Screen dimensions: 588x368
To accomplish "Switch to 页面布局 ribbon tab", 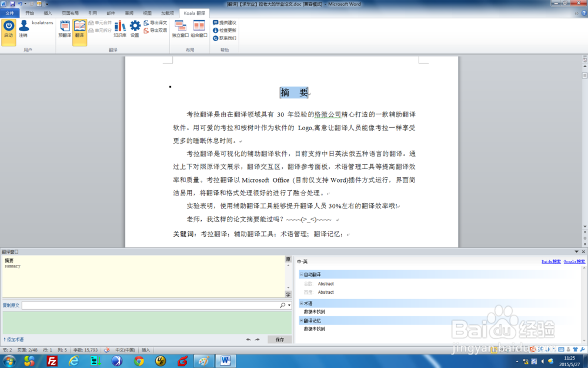I will click(x=70, y=13).
